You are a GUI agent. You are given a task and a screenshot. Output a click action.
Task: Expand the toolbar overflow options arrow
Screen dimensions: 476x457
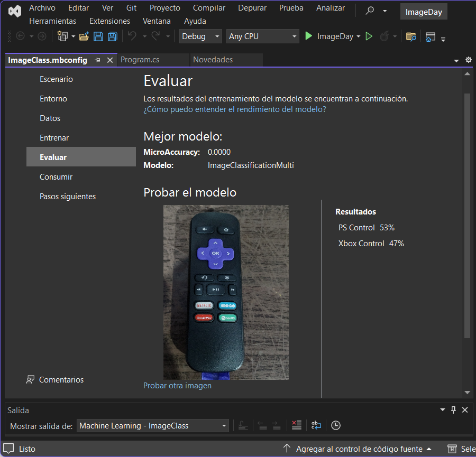click(443, 39)
